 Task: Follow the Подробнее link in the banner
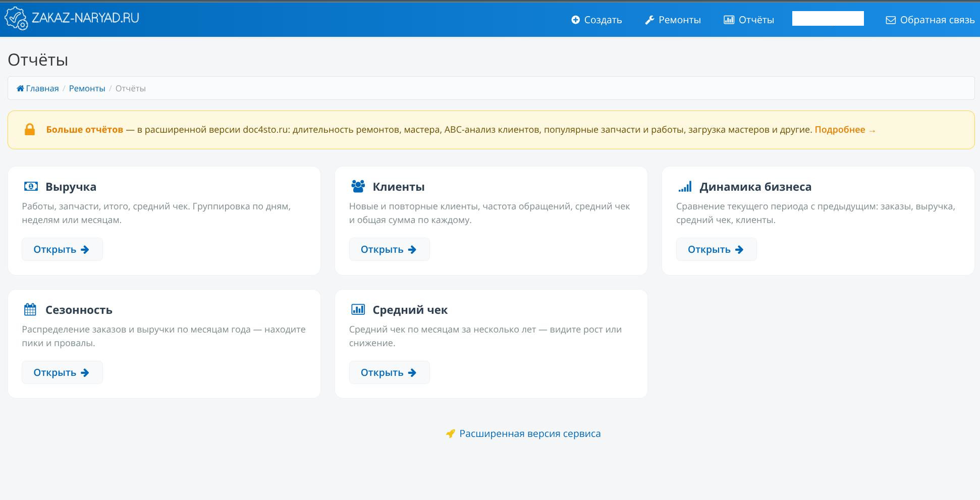click(840, 129)
